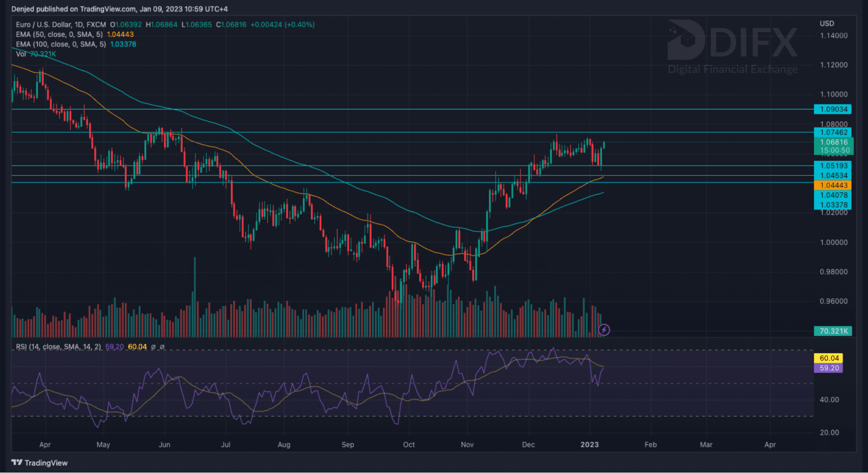Select the Vol indicator legend
Image resolution: width=868 pixels, height=473 pixels.
(x=21, y=54)
